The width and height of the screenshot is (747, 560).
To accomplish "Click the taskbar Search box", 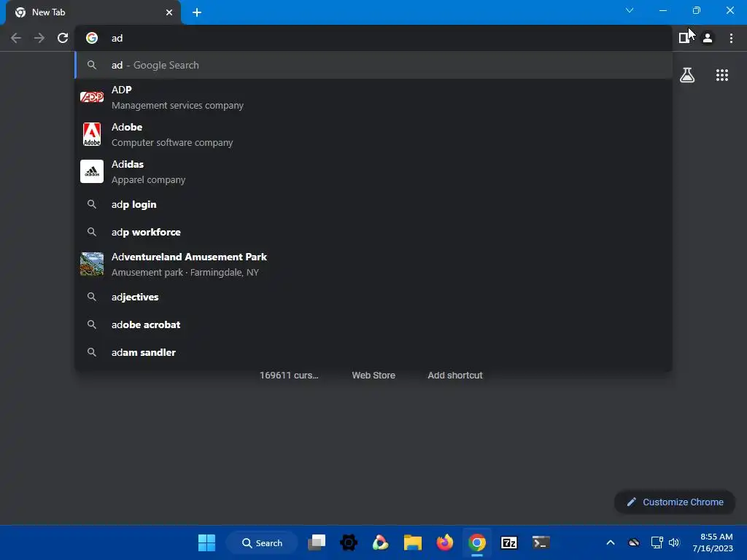I will 262,542.
